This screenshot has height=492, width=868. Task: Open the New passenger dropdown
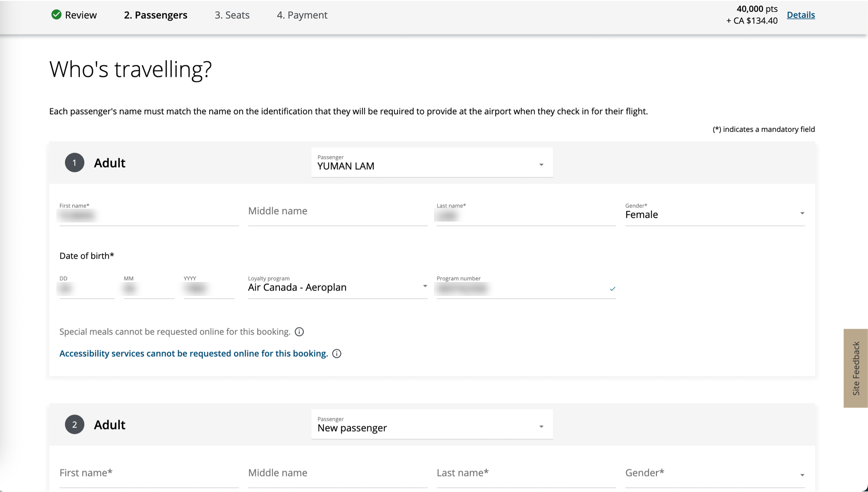(x=431, y=425)
